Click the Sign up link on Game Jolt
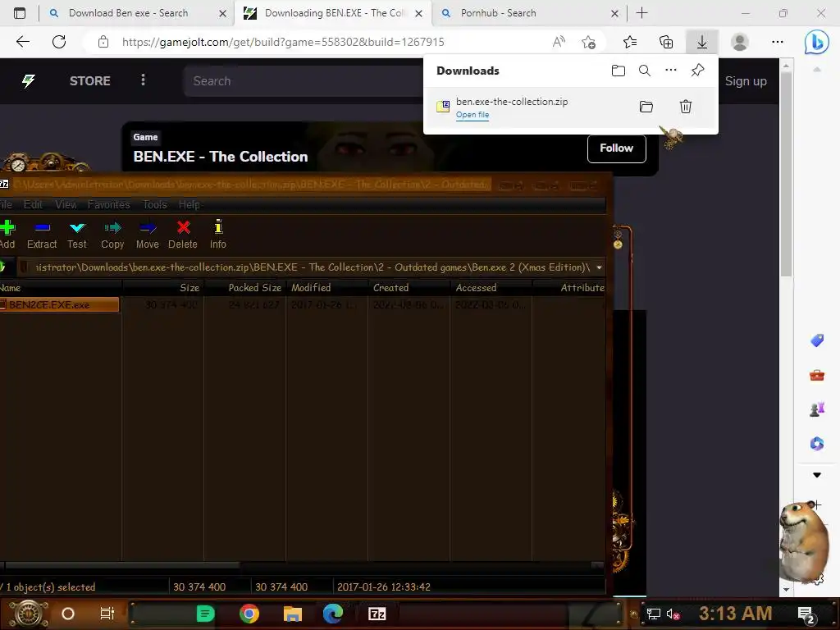The height and width of the screenshot is (630, 840). tap(746, 81)
